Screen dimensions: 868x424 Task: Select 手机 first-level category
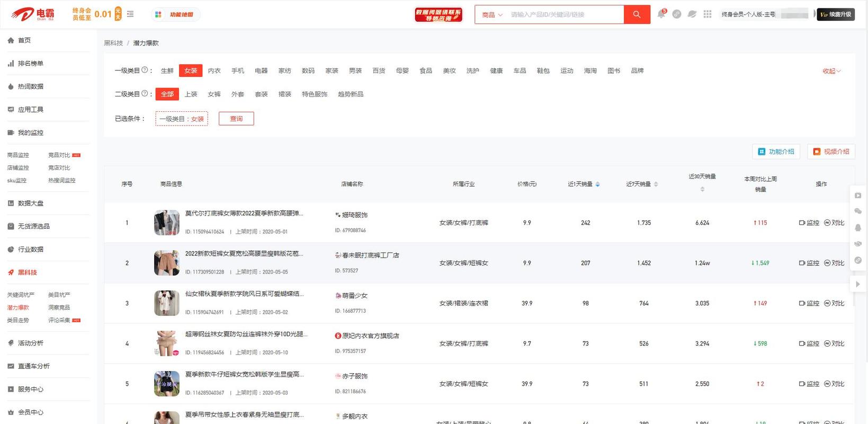click(x=238, y=70)
